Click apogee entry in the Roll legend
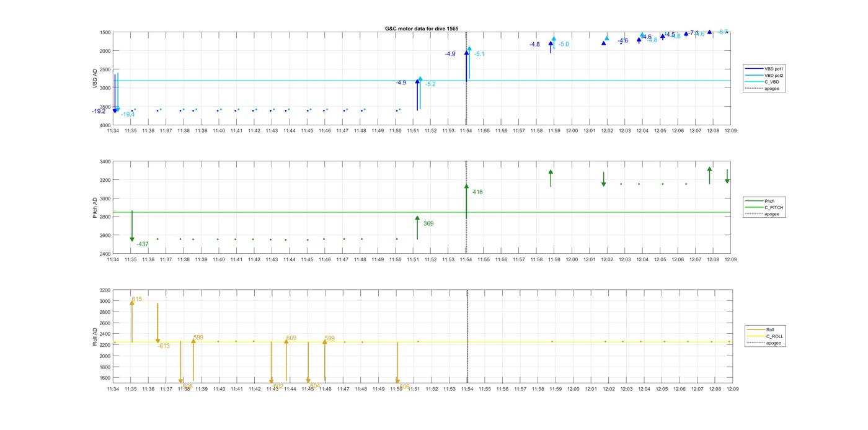Viewport: 868px width, 430px height. pos(764,343)
